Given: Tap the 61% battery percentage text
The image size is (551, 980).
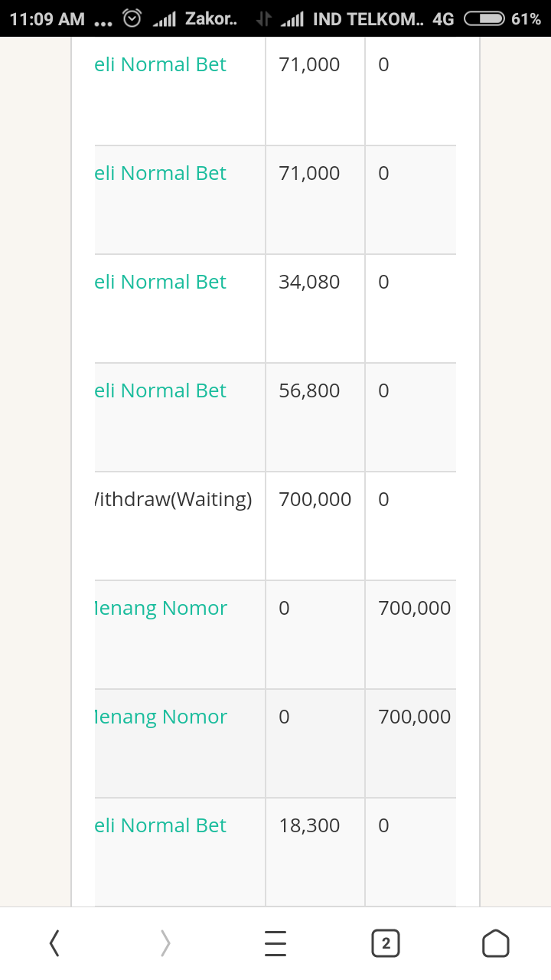Looking at the screenshot, I should 527,19.
